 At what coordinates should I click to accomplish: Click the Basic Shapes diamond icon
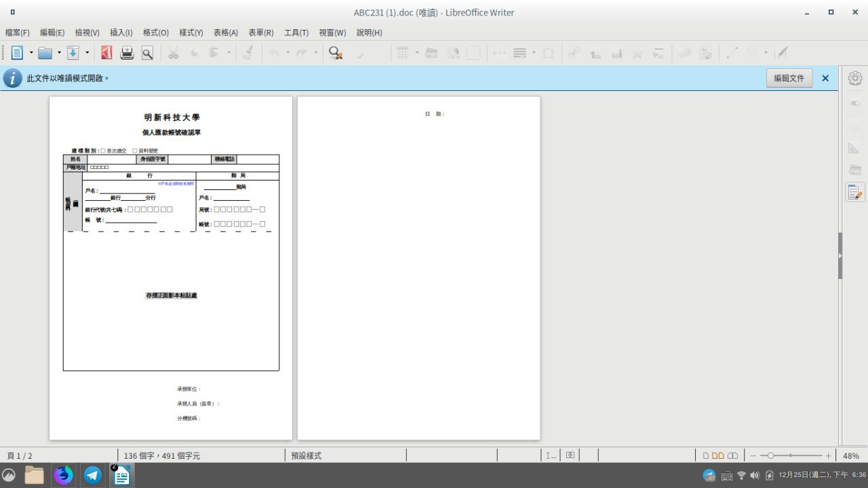click(x=752, y=53)
